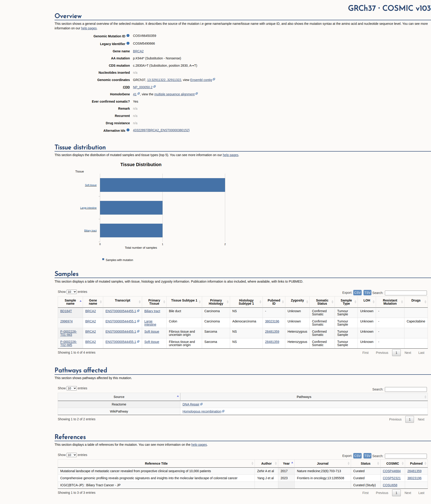
Task: Click info icon next to Genomic Mutation ID
Action: coord(128,35)
